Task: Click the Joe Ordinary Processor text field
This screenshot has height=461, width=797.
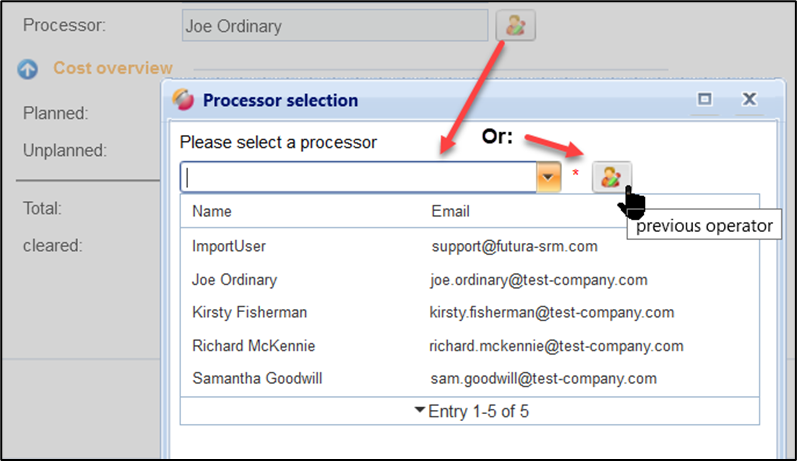Action: [x=335, y=26]
